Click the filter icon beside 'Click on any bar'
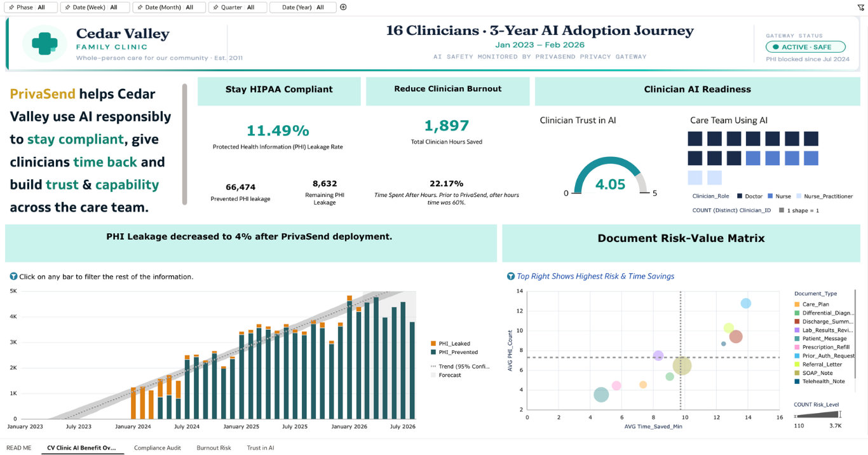This screenshot has width=868, height=455. [x=13, y=276]
